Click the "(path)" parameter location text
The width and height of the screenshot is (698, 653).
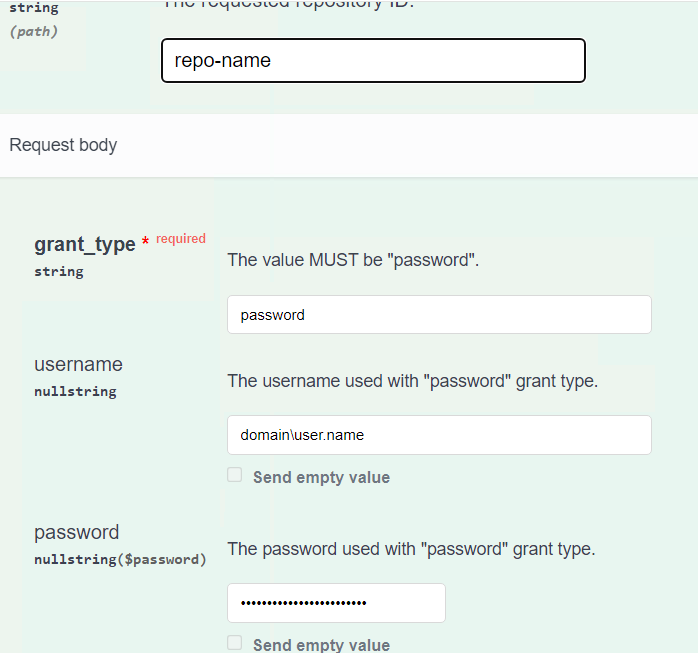point(34,32)
